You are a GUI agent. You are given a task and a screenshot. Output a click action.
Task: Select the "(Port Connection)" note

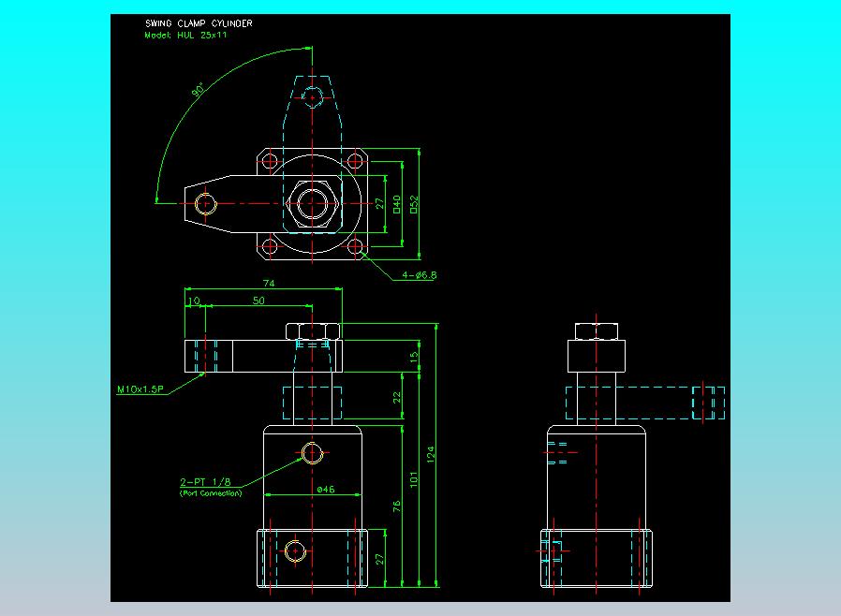pos(211,493)
